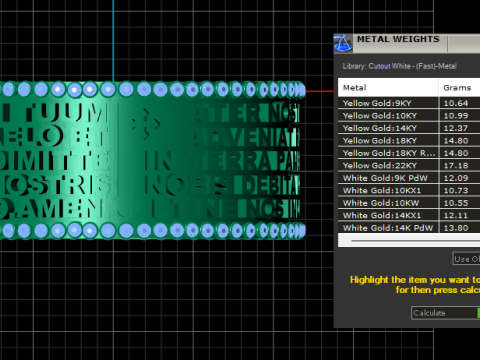Click the horizontal scrollbar under metal list
The height and width of the screenshot is (360, 480).
tap(415, 240)
